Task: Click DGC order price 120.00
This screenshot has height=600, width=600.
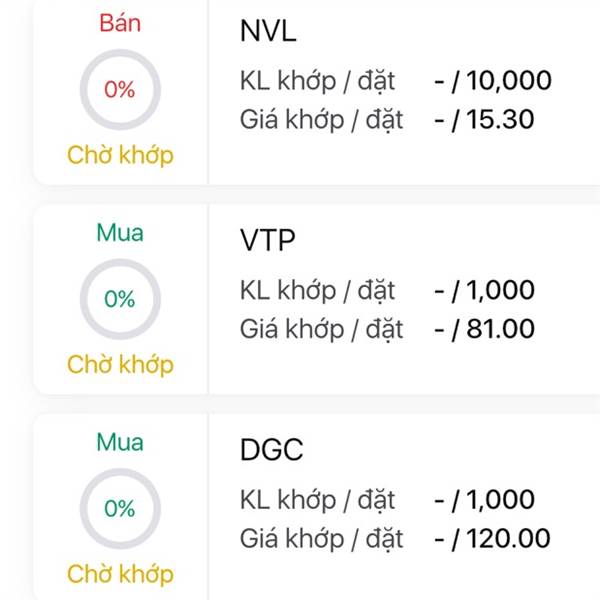Action: (509, 538)
